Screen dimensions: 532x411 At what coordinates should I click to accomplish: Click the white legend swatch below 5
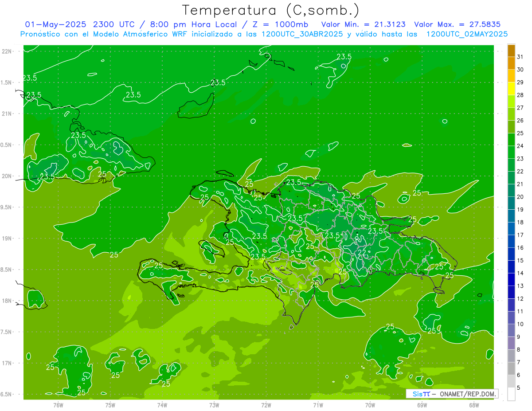coord(511,394)
